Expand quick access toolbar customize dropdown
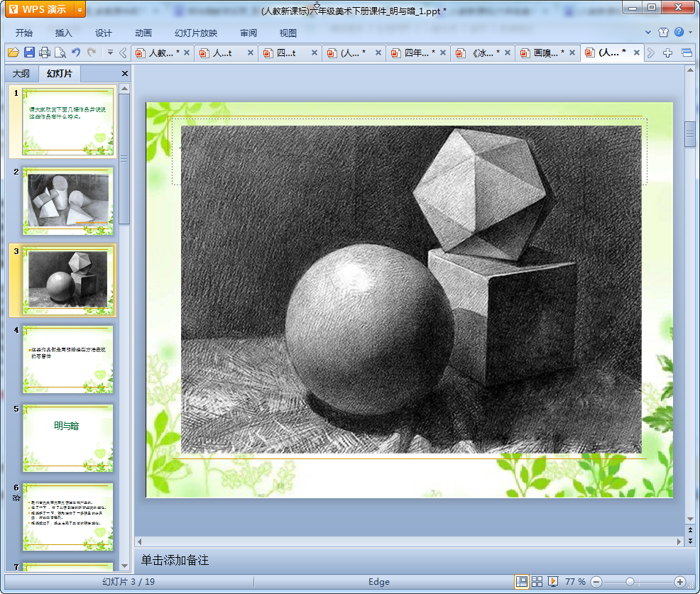The height and width of the screenshot is (594, 700). (110, 53)
